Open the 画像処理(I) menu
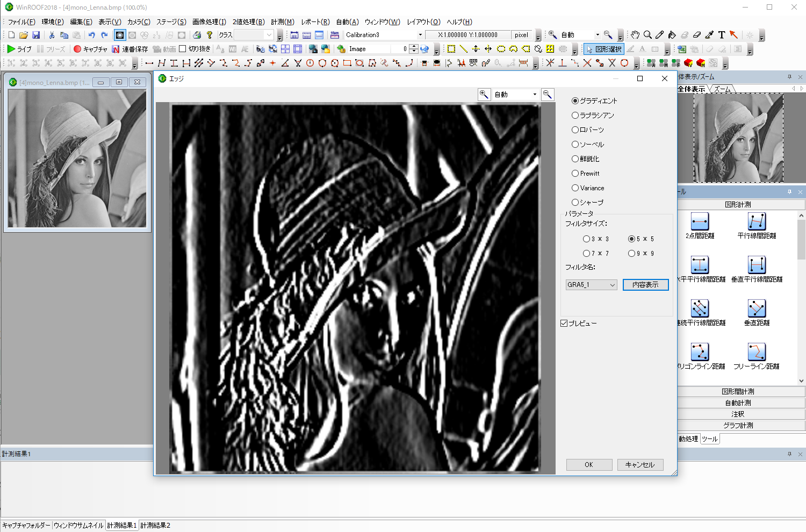Screen dimensions: 806x532 [209, 22]
